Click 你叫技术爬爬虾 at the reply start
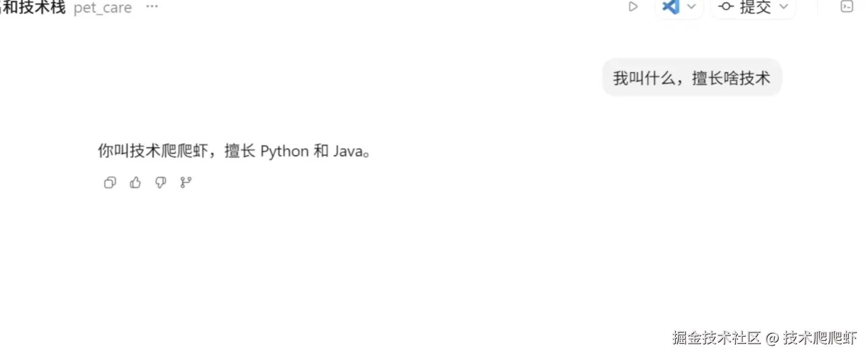The height and width of the screenshot is (357, 868). 152,151
